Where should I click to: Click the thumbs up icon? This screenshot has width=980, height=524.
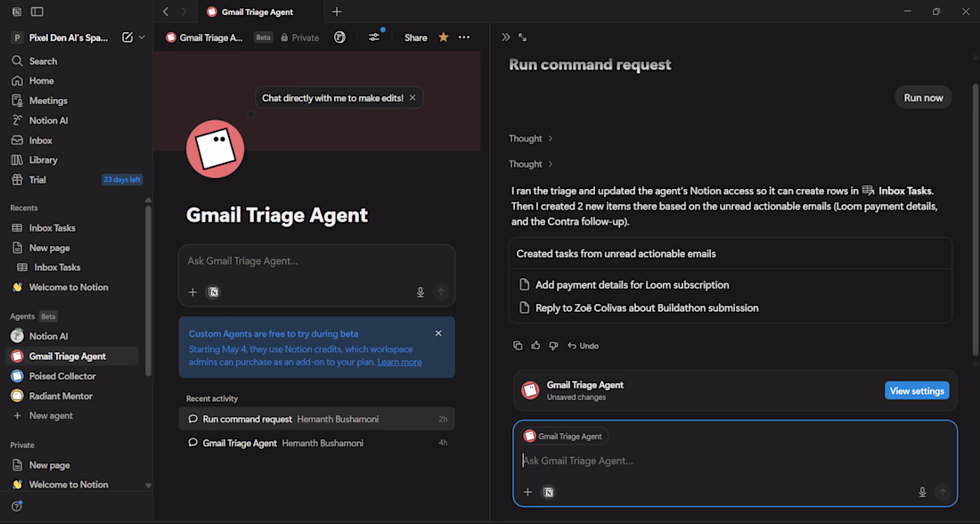pos(535,346)
